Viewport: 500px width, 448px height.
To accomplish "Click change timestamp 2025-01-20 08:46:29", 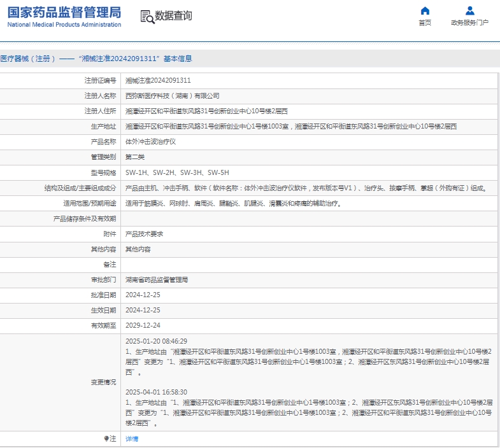I will tap(156, 341).
